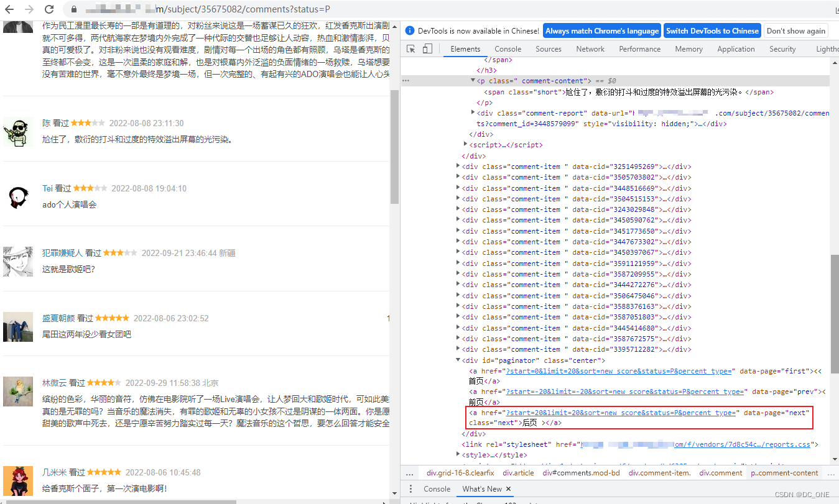Open user 几米米 profile link
The image size is (839, 504).
pyautogui.click(x=54, y=472)
